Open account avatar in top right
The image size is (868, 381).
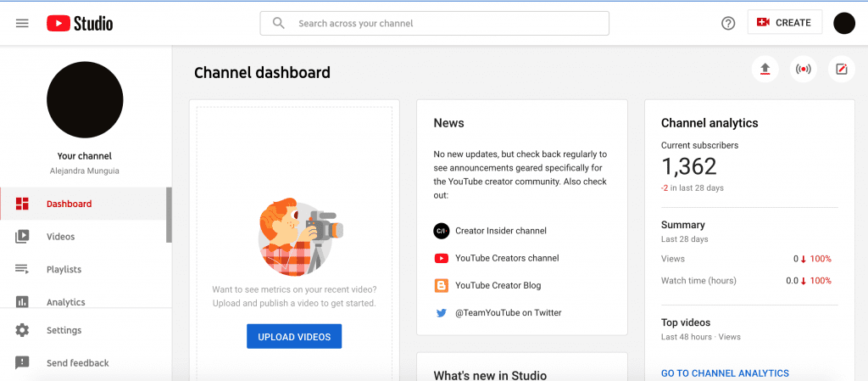click(844, 23)
